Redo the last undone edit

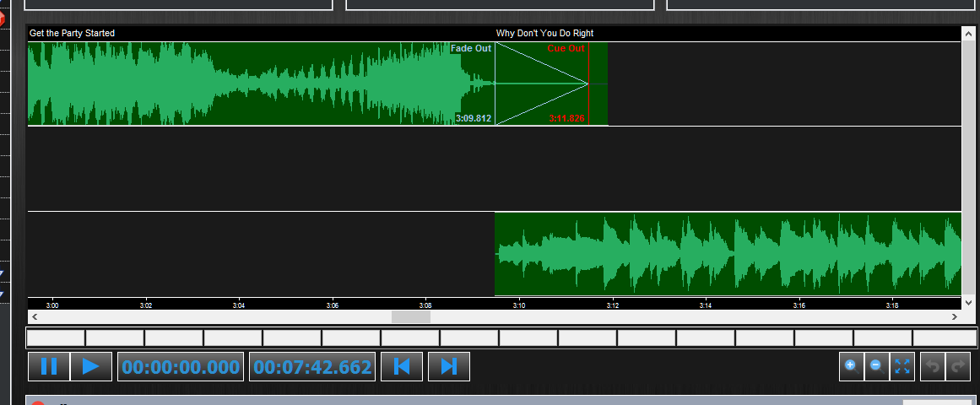[957, 366]
